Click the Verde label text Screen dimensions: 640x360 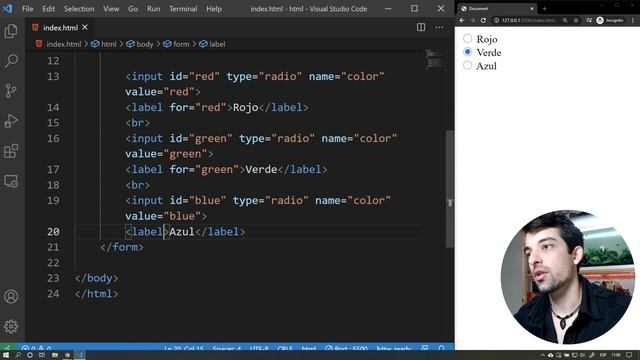(489, 53)
